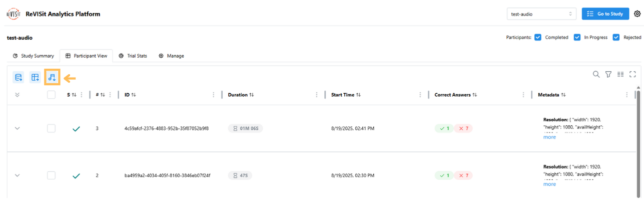Click 'more' link in the first metadata cell
Image resolution: width=644 pixels, height=204 pixels.
pos(549,137)
